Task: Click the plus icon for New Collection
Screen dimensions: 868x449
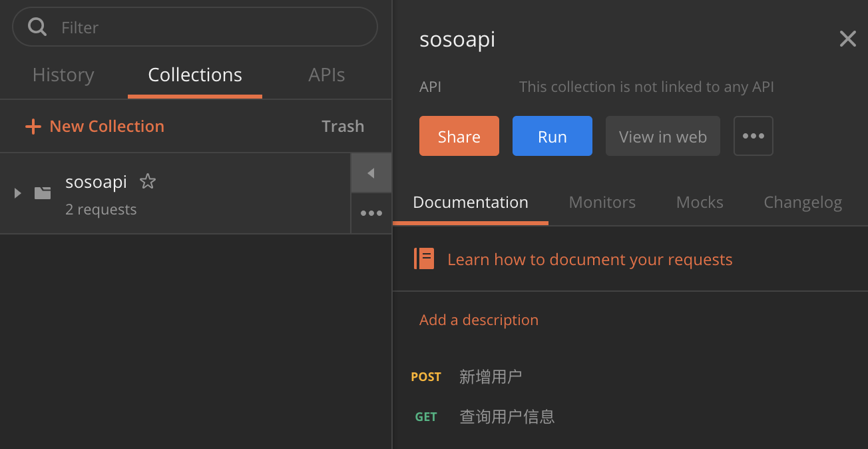Action: [x=33, y=127]
